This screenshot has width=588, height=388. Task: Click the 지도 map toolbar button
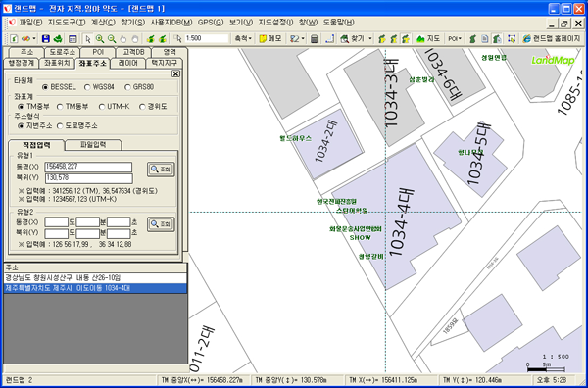428,38
